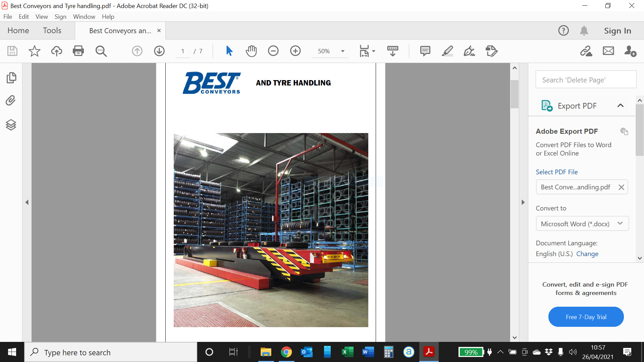Click the Add comment sticky note icon
Viewport: 644px width, 362px height.
(x=425, y=51)
